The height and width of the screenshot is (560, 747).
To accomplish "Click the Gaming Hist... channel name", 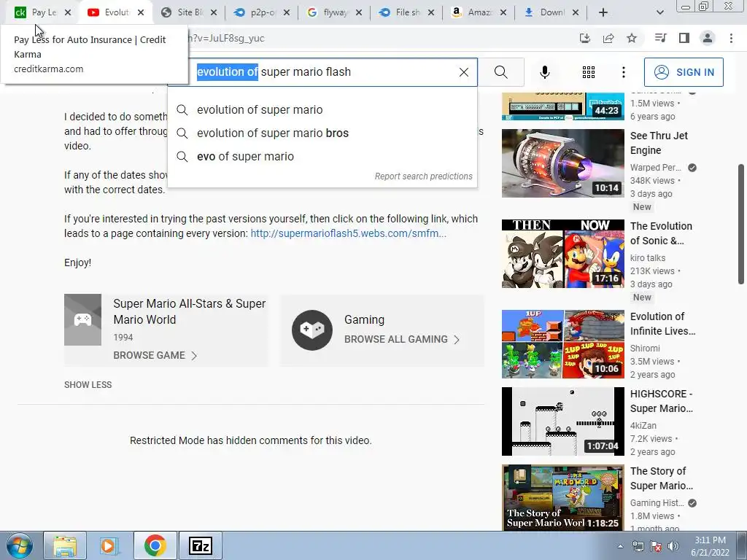I will coord(657,503).
